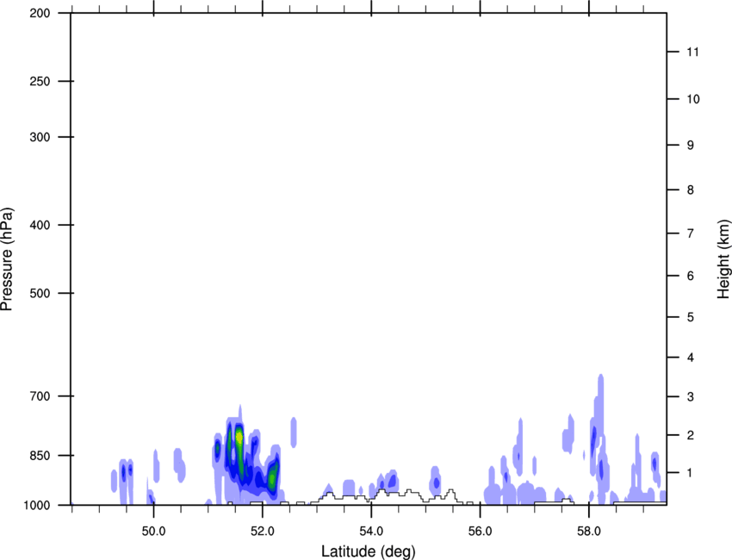Screen dimensions: 732x560
Task: Select the 700 pressure tick label
Action: coord(40,396)
